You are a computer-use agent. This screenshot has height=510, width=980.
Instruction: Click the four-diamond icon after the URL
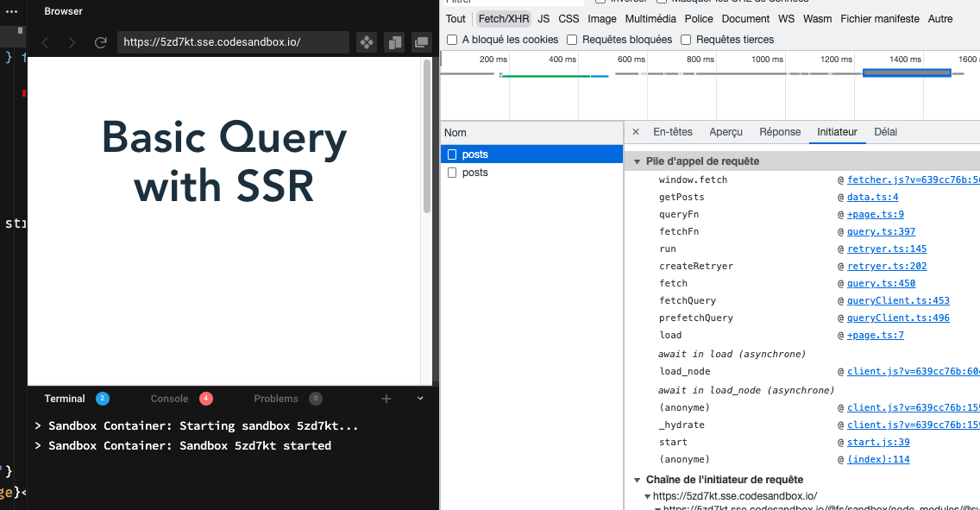click(x=367, y=42)
